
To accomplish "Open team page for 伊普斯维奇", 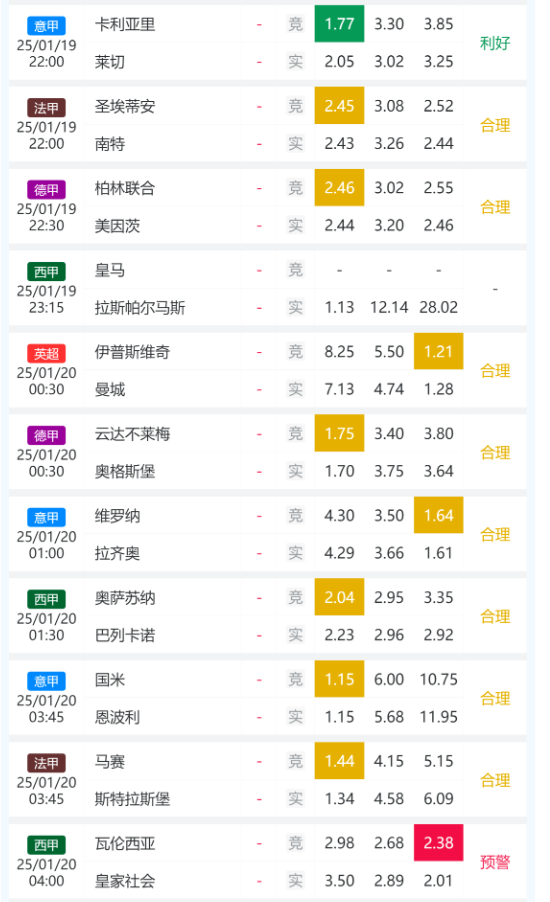I will coord(132,352).
